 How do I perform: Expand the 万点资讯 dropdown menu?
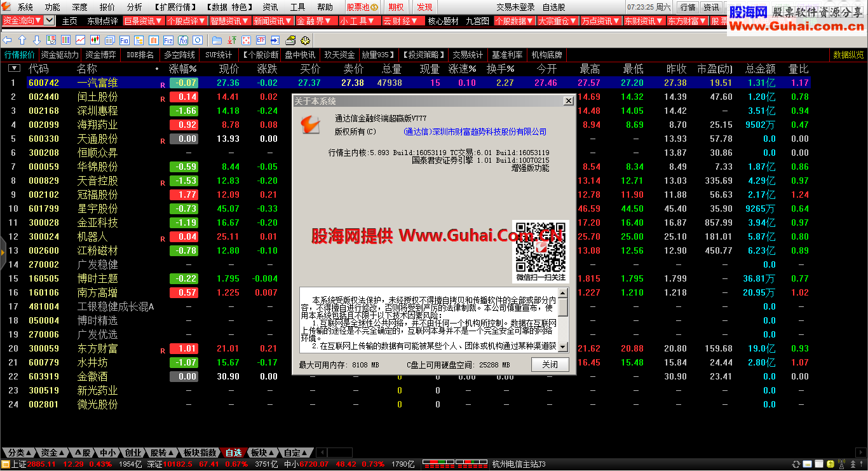point(600,21)
